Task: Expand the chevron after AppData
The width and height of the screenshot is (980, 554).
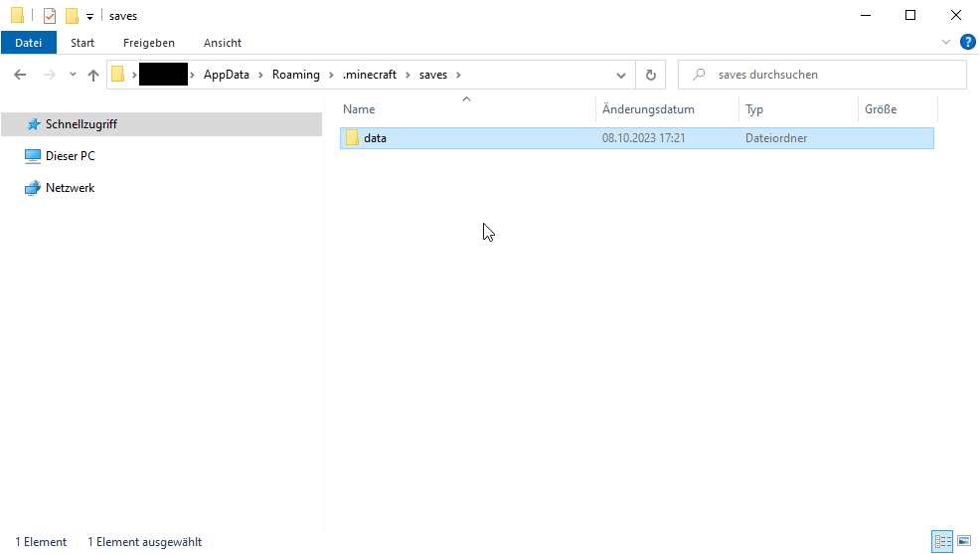Action: coord(260,75)
